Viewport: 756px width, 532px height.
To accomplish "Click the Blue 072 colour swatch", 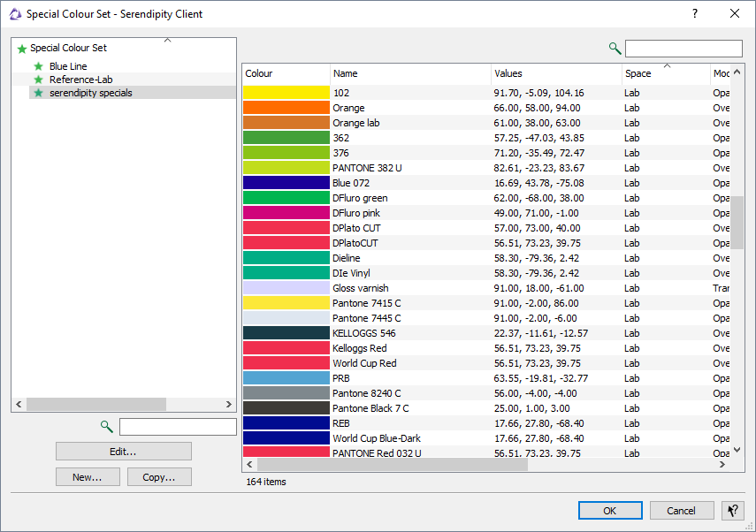I will click(x=286, y=183).
